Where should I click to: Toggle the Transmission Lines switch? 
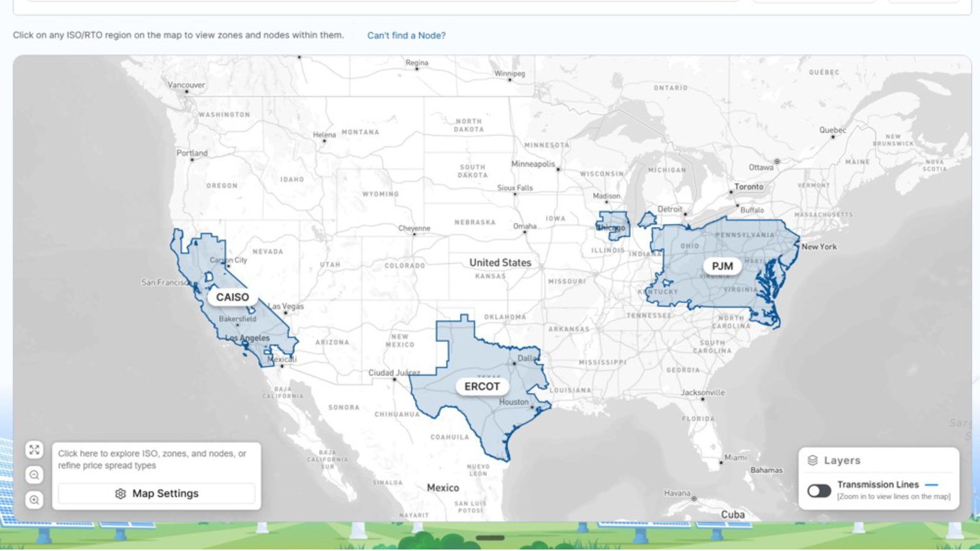coord(819,490)
